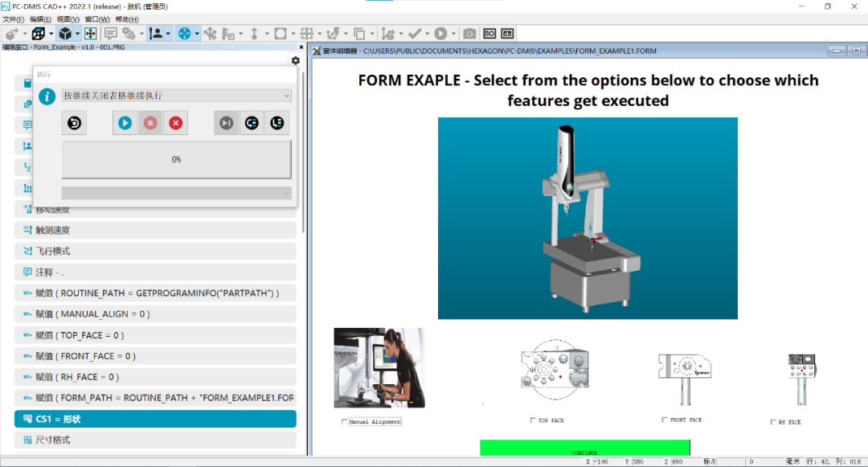This screenshot has width=868, height=467.
Task: Check the FRONT FACE checkbox
Action: click(665, 420)
